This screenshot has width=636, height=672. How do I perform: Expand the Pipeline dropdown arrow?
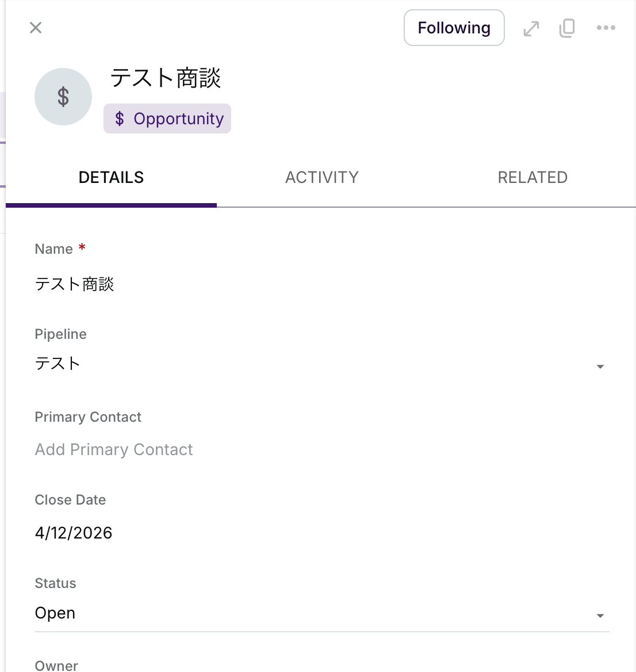pyautogui.click(x=600, y=366)
